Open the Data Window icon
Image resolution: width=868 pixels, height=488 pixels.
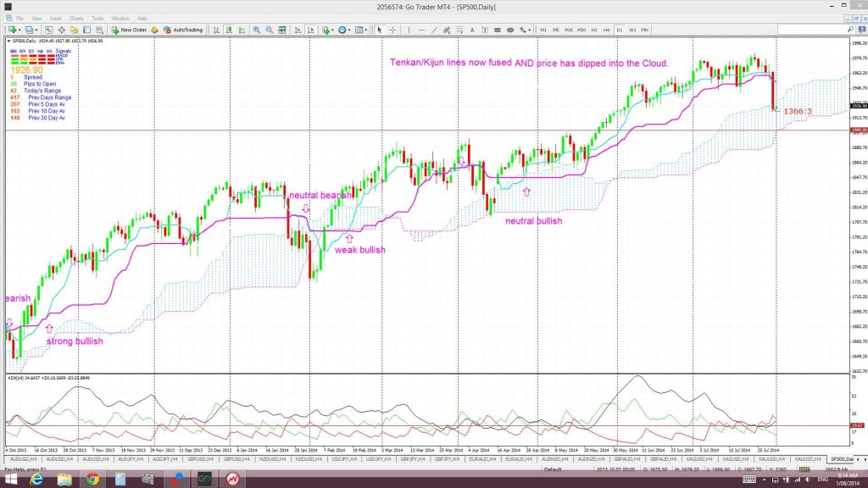click(x=61, y=30)
